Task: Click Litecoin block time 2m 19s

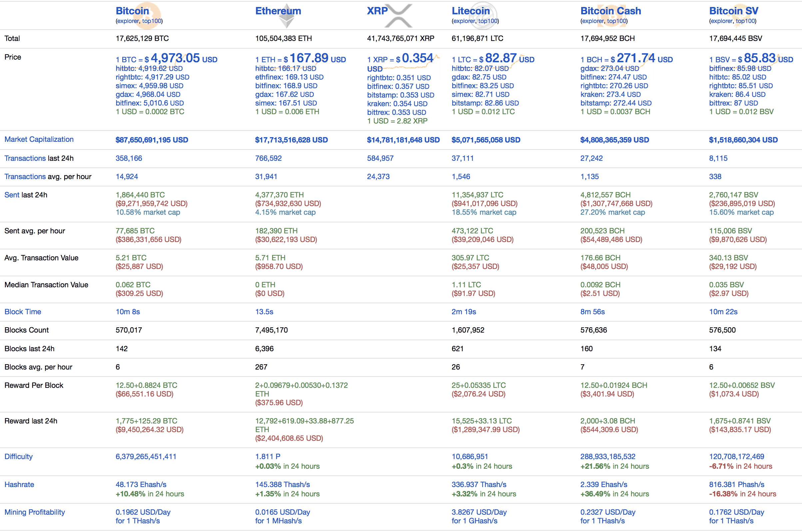Action: point(464,312)
